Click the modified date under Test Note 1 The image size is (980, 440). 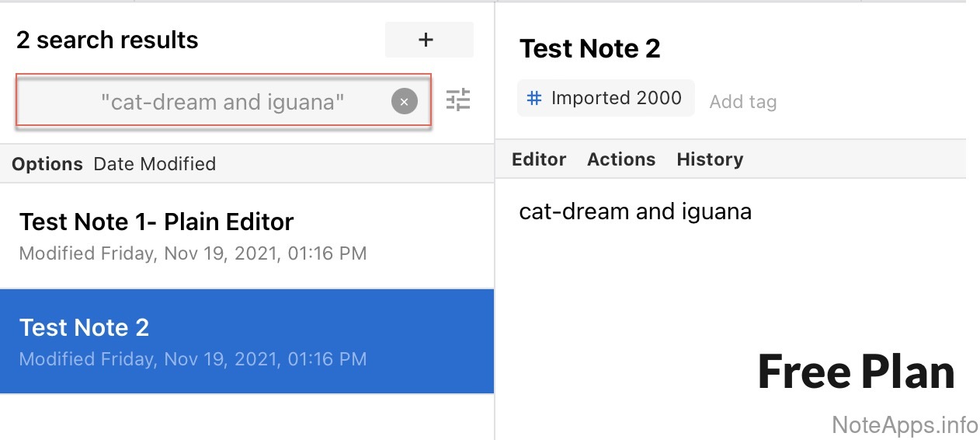coord(193,253)
